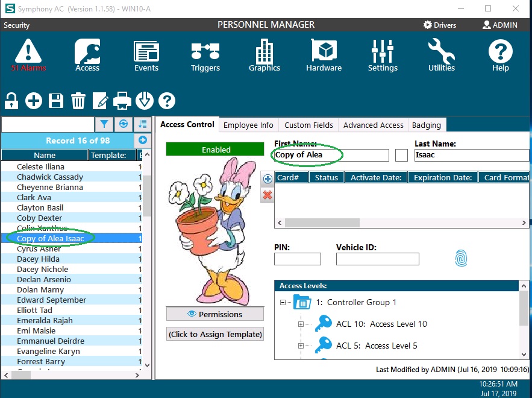Image resolution: width=532 pixels, height=398 pixels.
Task: Go to next record arrow
Action: [x=143, y=140]
